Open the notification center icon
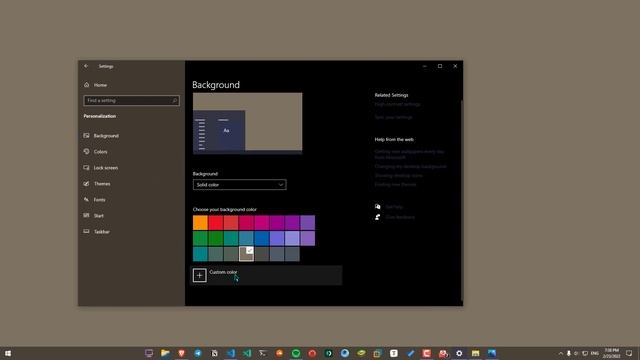Image resolution: width=640 pixels, height=360 pixels. point(629,353)
